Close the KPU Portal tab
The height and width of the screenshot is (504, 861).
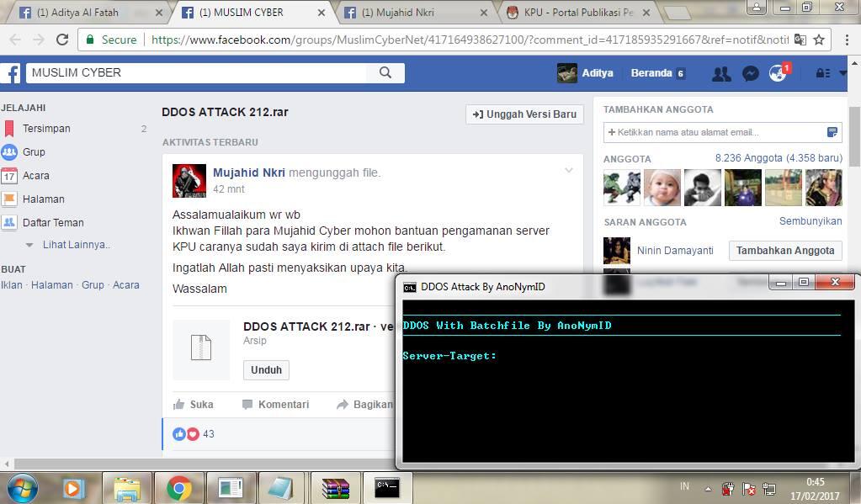pyautogui.click(x=646, y=12)
